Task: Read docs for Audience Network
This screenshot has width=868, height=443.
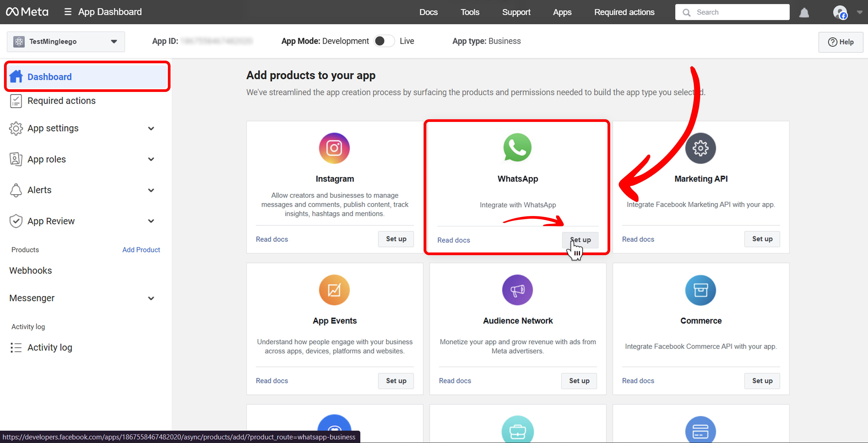Action: tap(455, 381)
